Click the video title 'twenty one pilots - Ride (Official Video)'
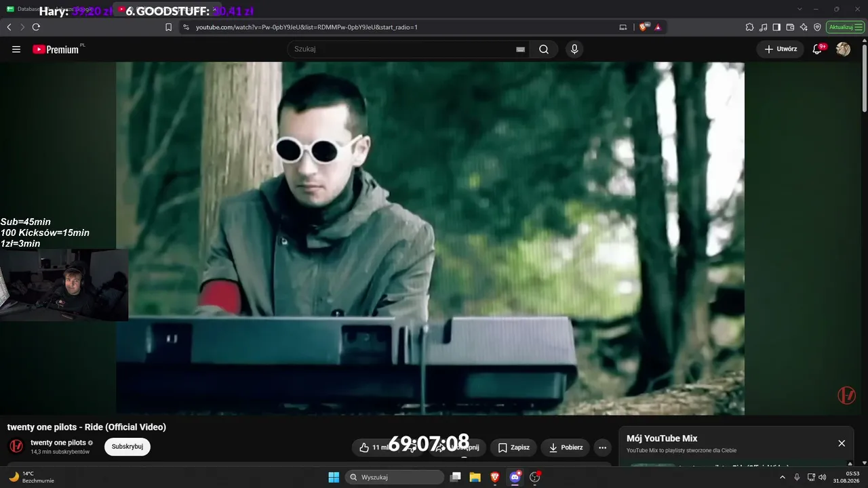 (87, 427)
